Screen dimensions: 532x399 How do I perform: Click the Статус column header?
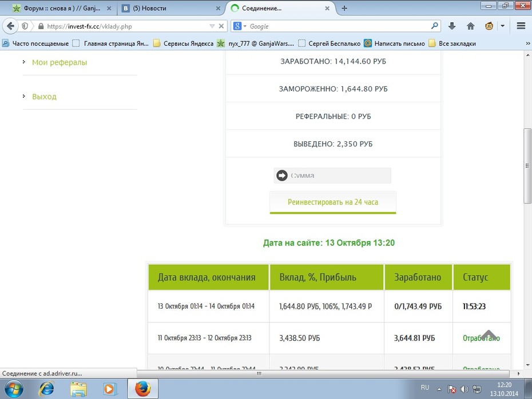(482, 277)
